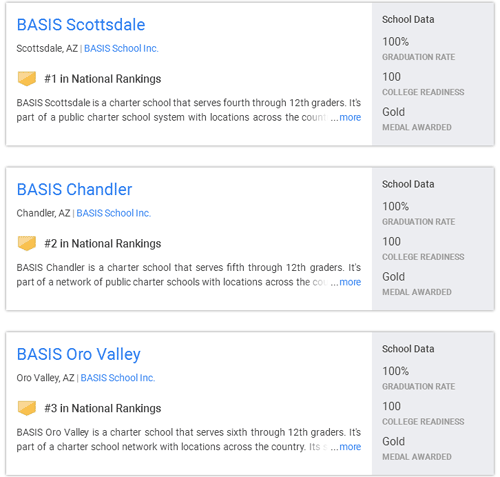The width and height of the screenshot is (500, 477).
Task: Click #3 in National Rankings text
Action: tap(103, 408)
